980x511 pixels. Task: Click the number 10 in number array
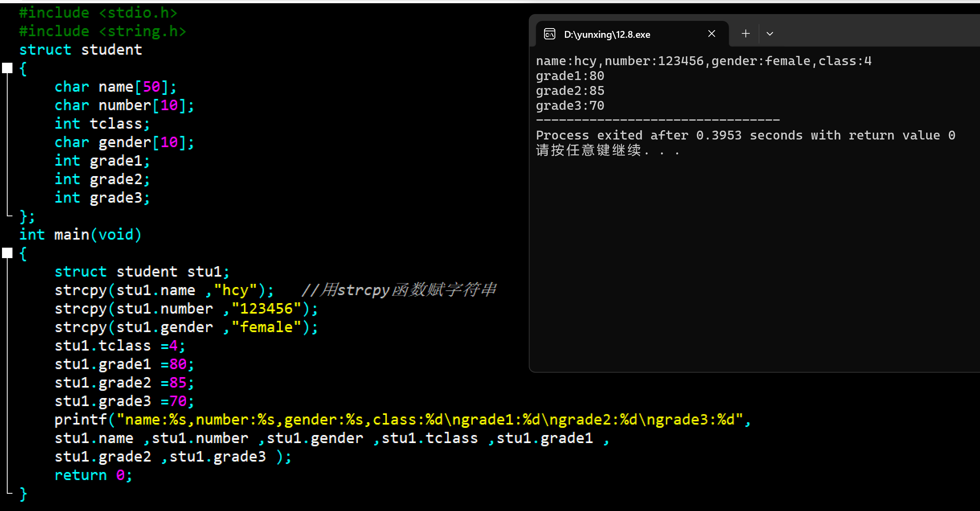click(169, 105)
